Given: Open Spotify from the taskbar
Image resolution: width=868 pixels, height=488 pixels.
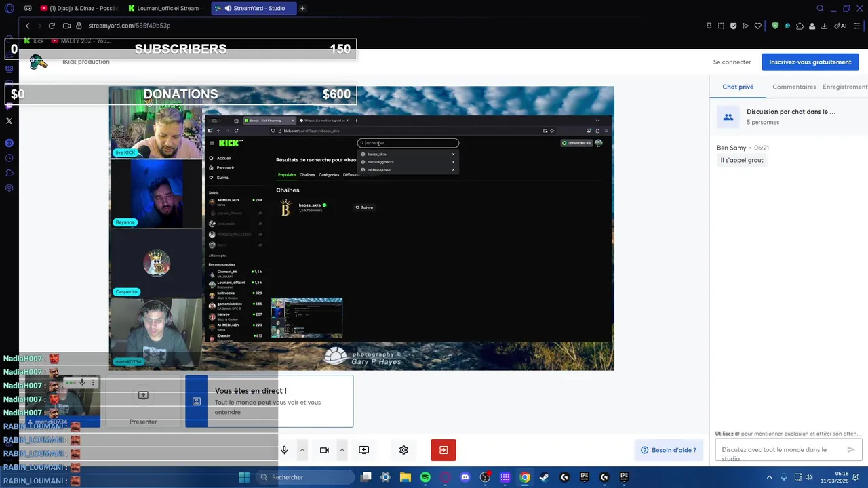Looking at the screenshot, I should tap(425, 477).
